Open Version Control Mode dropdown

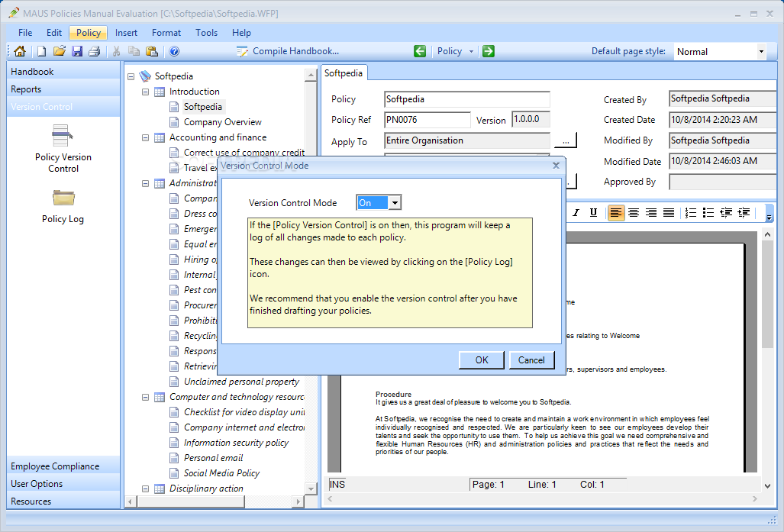click(395, 202)
